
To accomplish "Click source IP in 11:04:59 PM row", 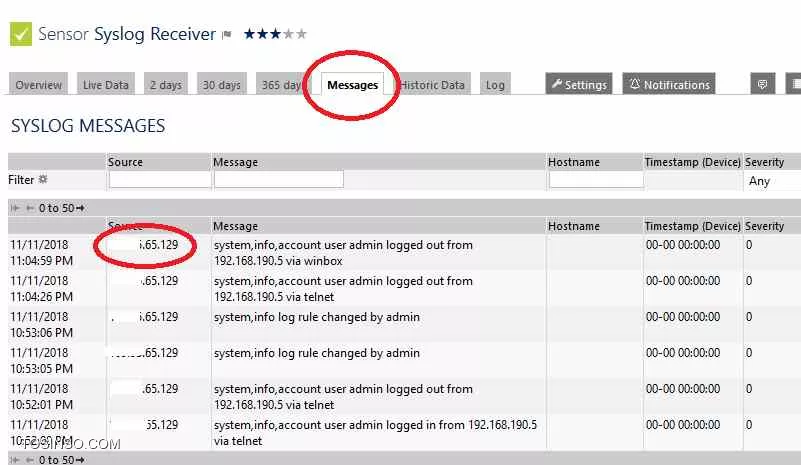I will coord(159,245).
